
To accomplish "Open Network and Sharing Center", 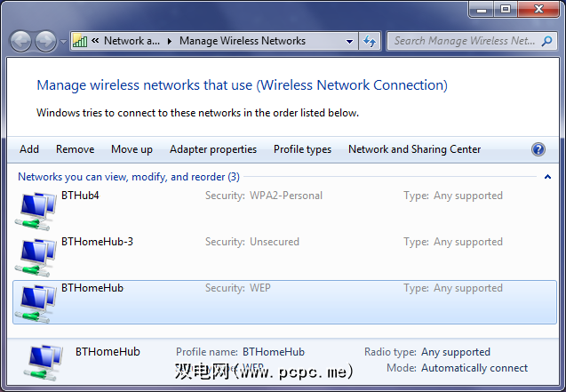I will (414, 149).
